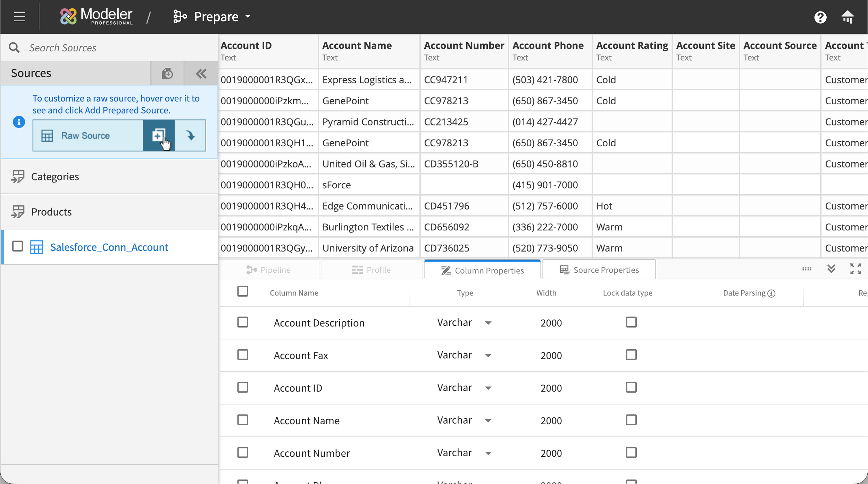This screenshot has width=868, height=484.
Task: Open the Account Fax type dropdown
Action: tap(488, 355)
